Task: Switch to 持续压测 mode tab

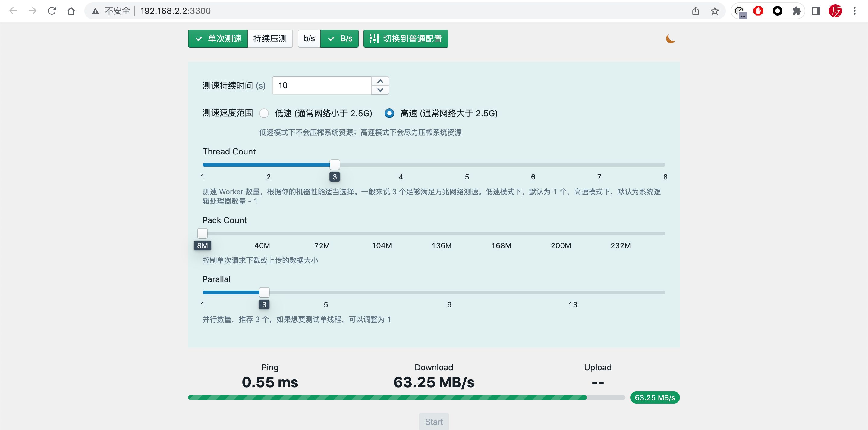Action: pos(270,39)
